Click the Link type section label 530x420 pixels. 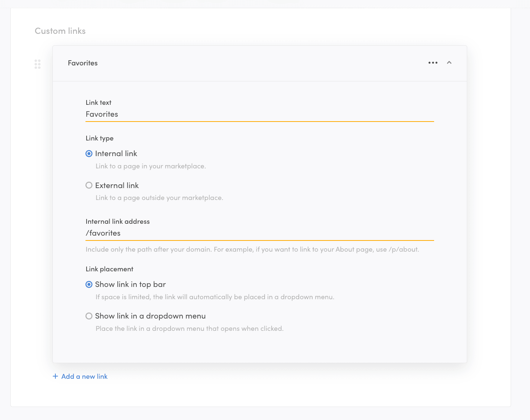100,138
